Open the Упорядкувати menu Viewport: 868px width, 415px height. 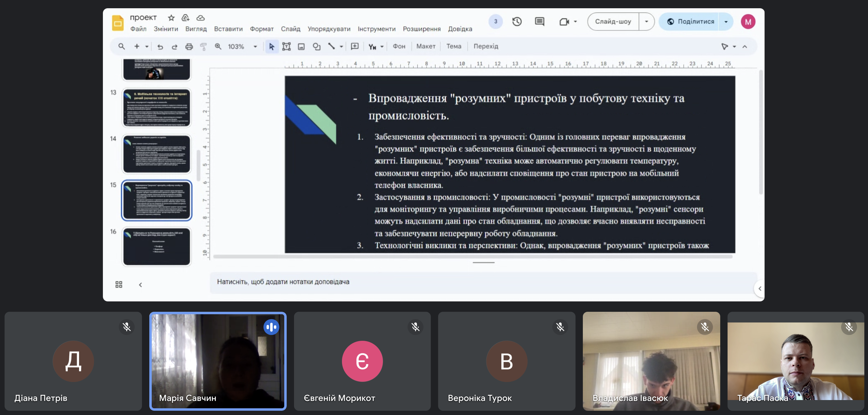click(329, 29)
